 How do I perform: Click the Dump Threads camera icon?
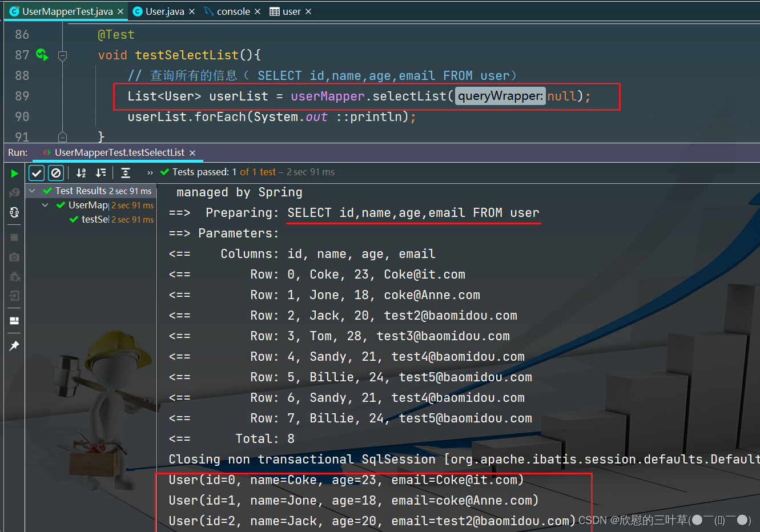[x=14, y=257]
